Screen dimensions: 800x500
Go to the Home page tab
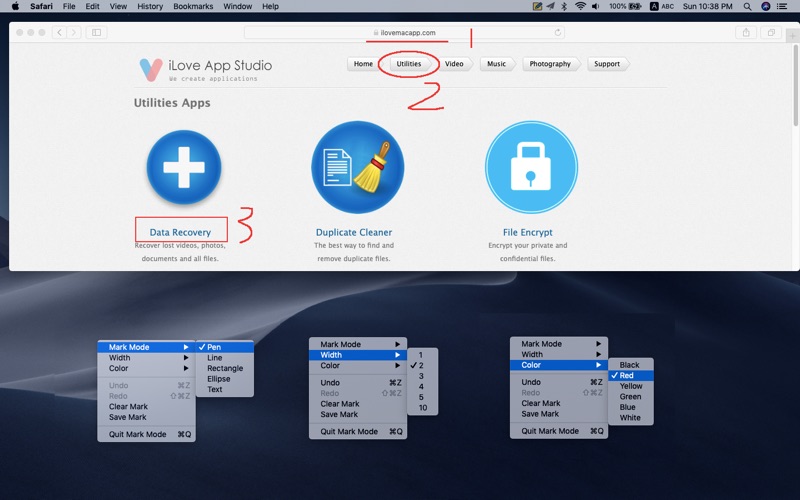[x=363, y=64]
